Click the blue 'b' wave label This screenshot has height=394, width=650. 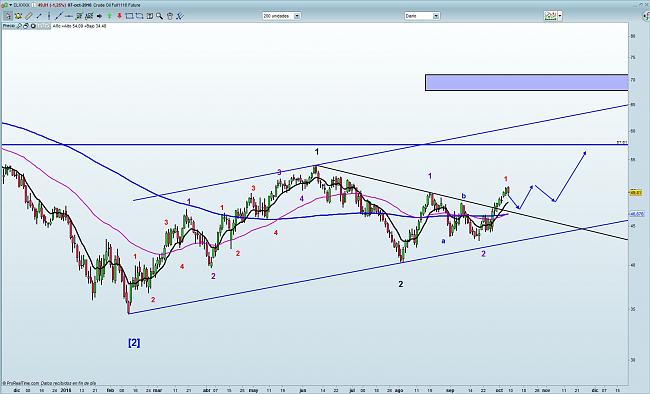(x=464, y=196)
